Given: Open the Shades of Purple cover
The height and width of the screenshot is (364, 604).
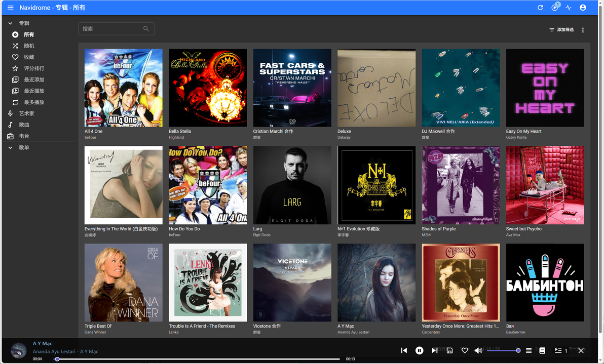Looking at the screenshot, I should tap(461, 185).
